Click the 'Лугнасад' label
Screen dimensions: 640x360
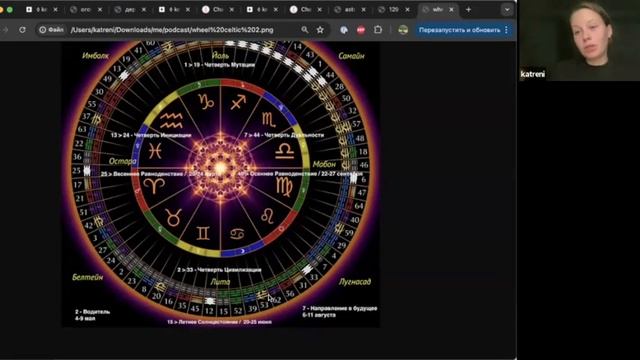(355, 282)
